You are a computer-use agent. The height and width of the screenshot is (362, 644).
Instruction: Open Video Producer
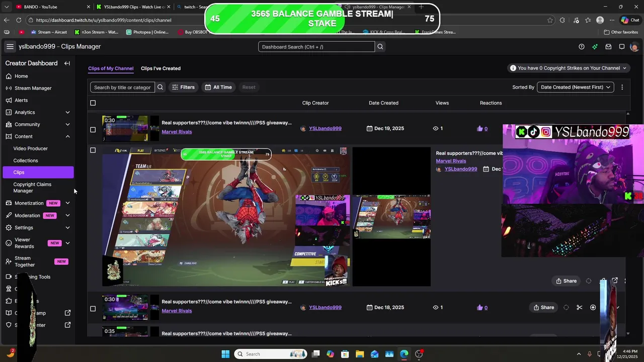click(31, 148)
